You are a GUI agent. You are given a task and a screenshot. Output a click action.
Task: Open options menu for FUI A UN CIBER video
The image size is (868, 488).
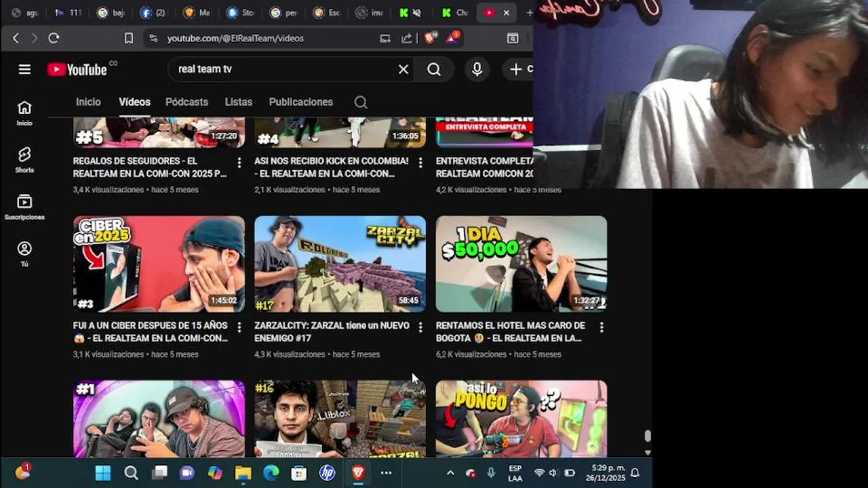239,327
